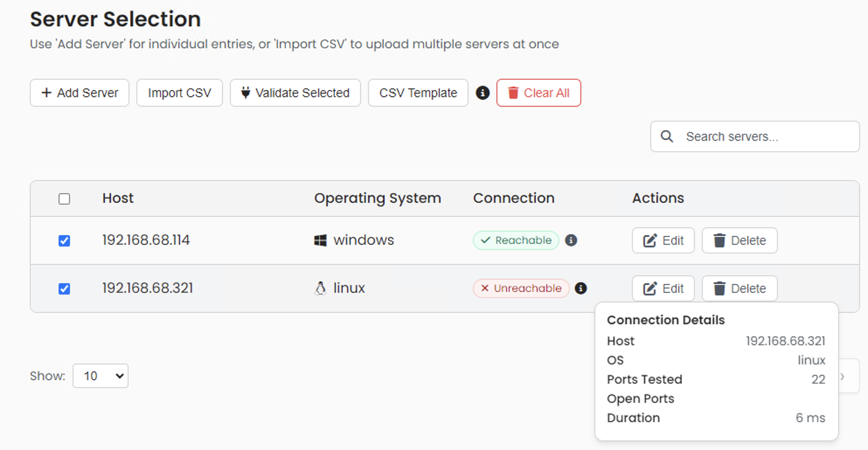Image resolution: width=868 pixels, height=450 pixels.
Task: Open Import CSV upload
Action: point(179,93)
